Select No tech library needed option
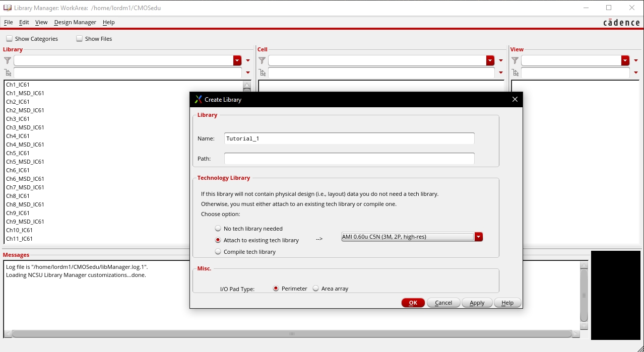644x352 pixels. point(218,229)
